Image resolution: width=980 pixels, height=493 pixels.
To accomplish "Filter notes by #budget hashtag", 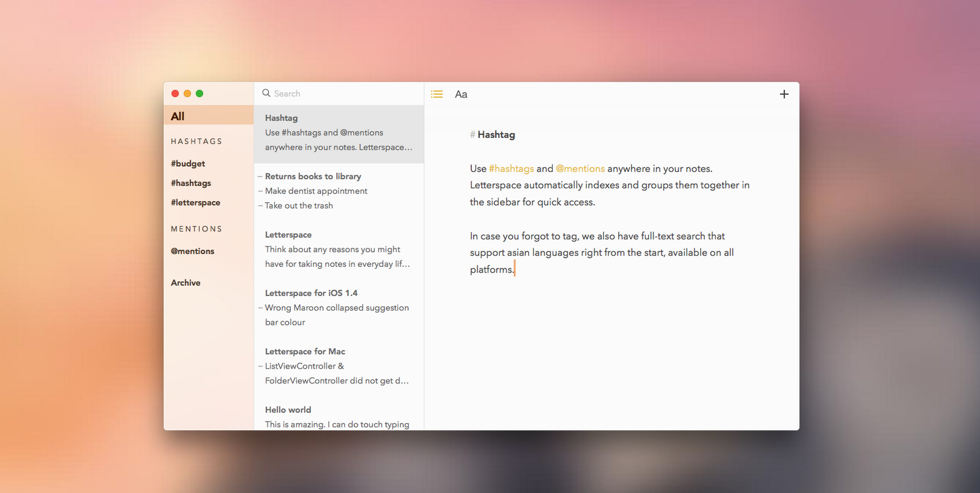I will tap(188, 163).
